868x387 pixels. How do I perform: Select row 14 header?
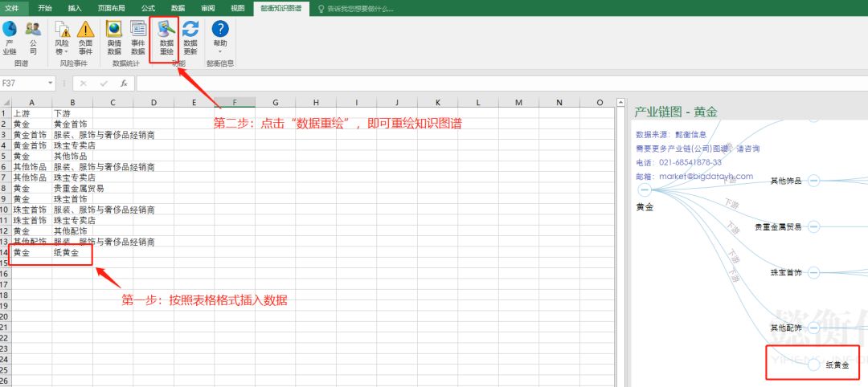click(6, 253)
